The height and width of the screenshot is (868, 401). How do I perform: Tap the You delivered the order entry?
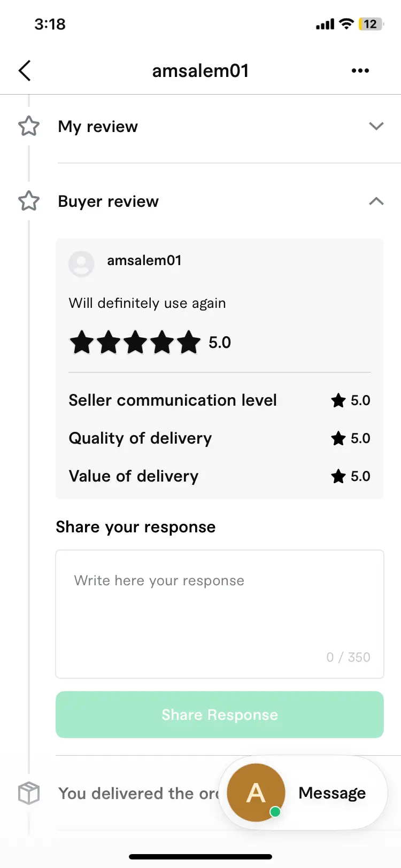point(139,793)
